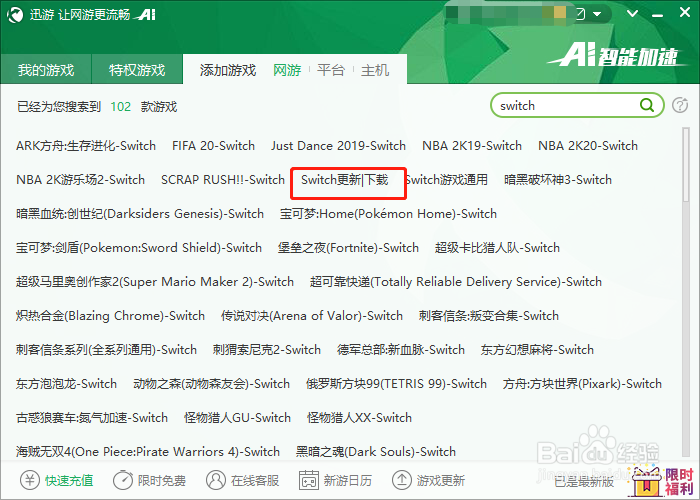Select Pokémon Home-Switch game
The height and width of the screenshot is (500, 700).
tap(388, 213)
